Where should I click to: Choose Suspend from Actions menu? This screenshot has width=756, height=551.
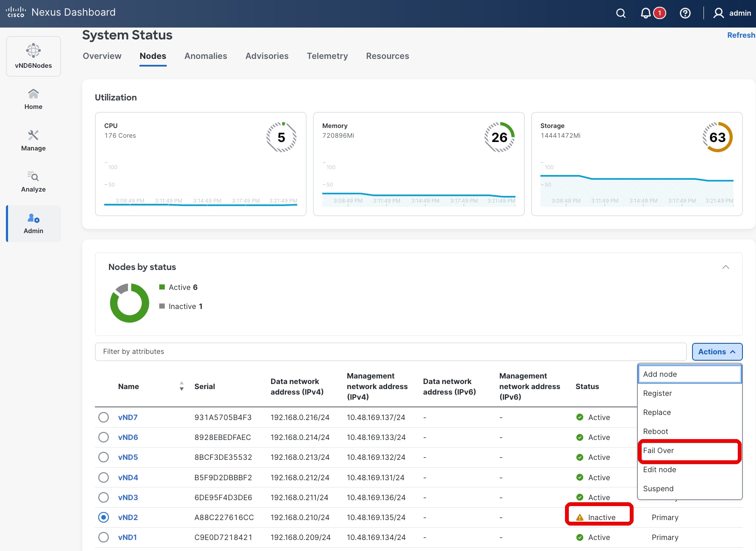[690, 489]
